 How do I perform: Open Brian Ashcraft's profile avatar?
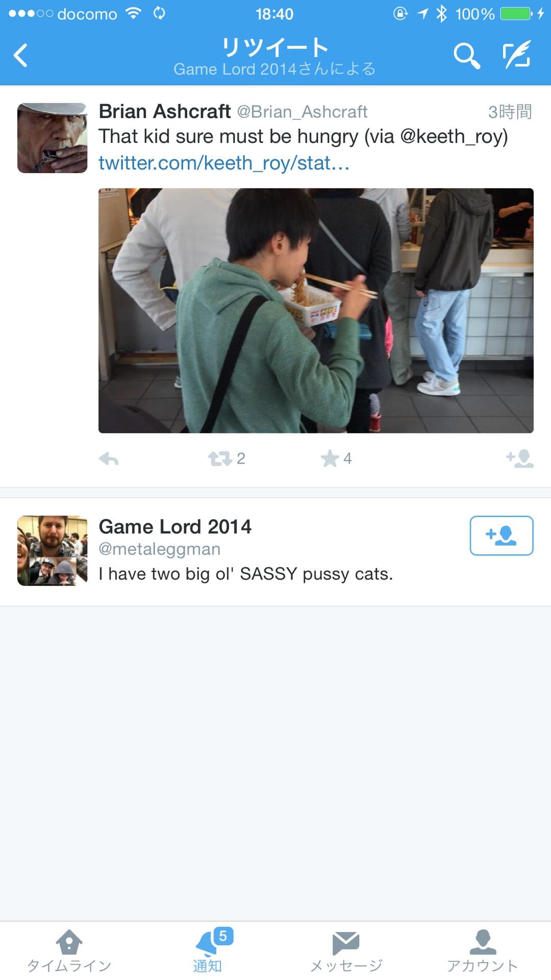tap(52, 138)
